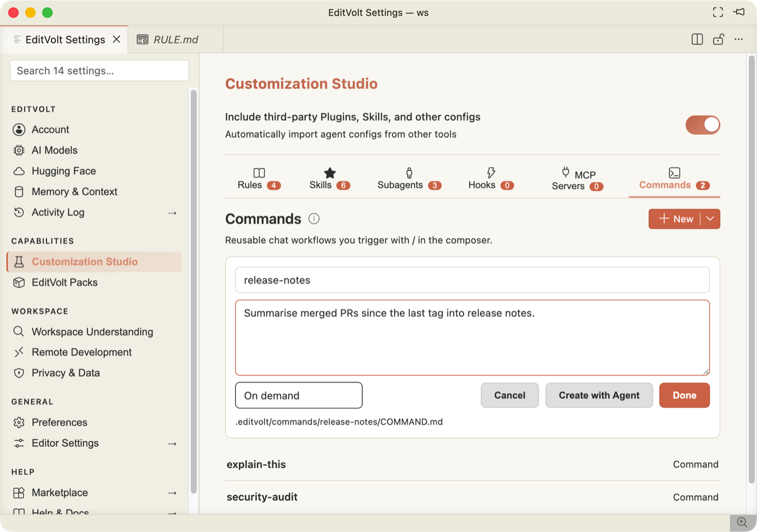
Task: Switch to the MCP Servers tab
Action: (x=577, y=179)
